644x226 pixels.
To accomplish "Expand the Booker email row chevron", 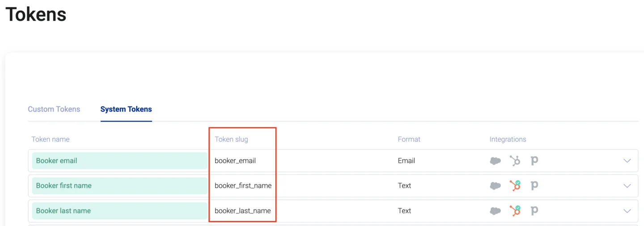I will (627, 161).
